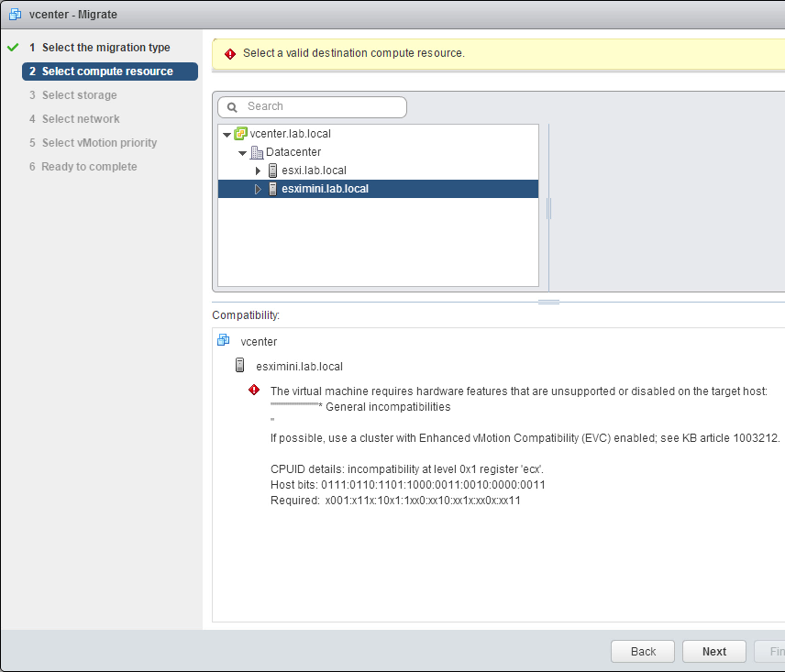This screenshot has height=672, width=785.
Task: Click the 'Required' bits line
Action: click(x=395, y=501)
